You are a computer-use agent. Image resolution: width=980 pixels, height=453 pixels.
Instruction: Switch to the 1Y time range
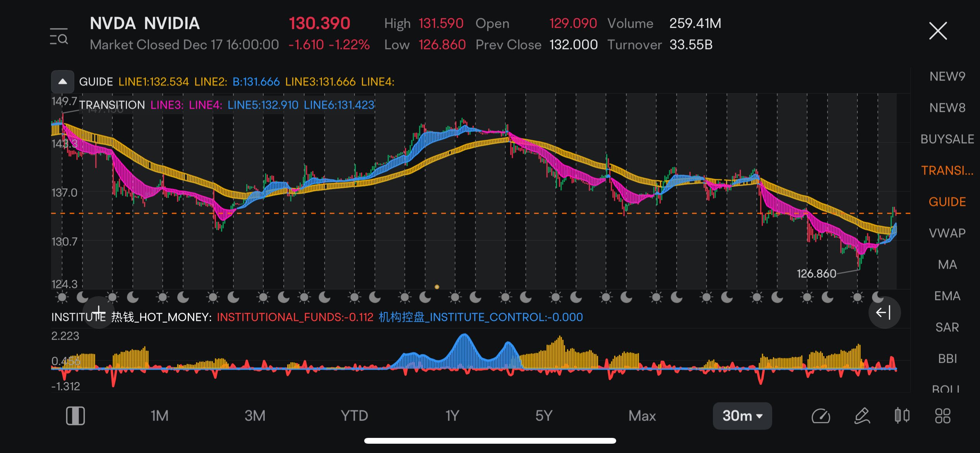coord(452,416)
